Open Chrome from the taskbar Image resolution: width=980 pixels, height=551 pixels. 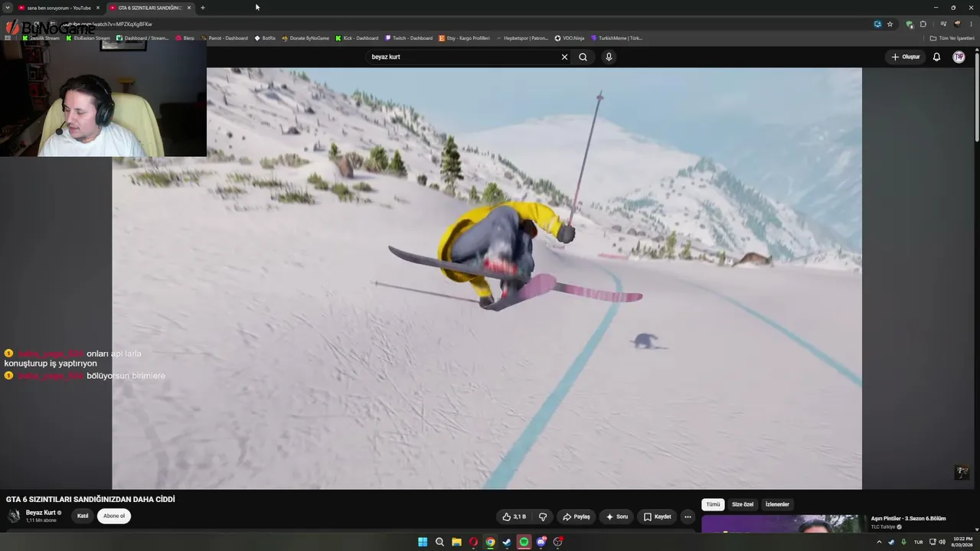[490, 542]
